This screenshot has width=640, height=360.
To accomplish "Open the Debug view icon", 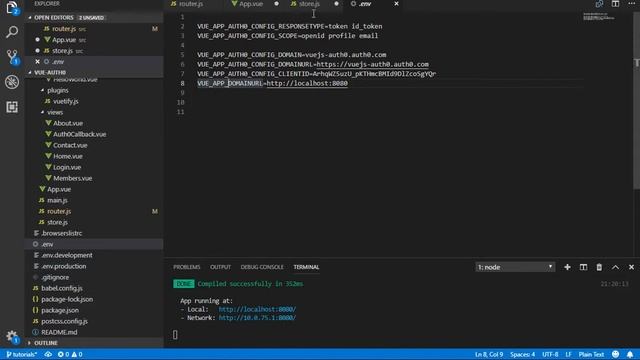I will pos(12,82).
